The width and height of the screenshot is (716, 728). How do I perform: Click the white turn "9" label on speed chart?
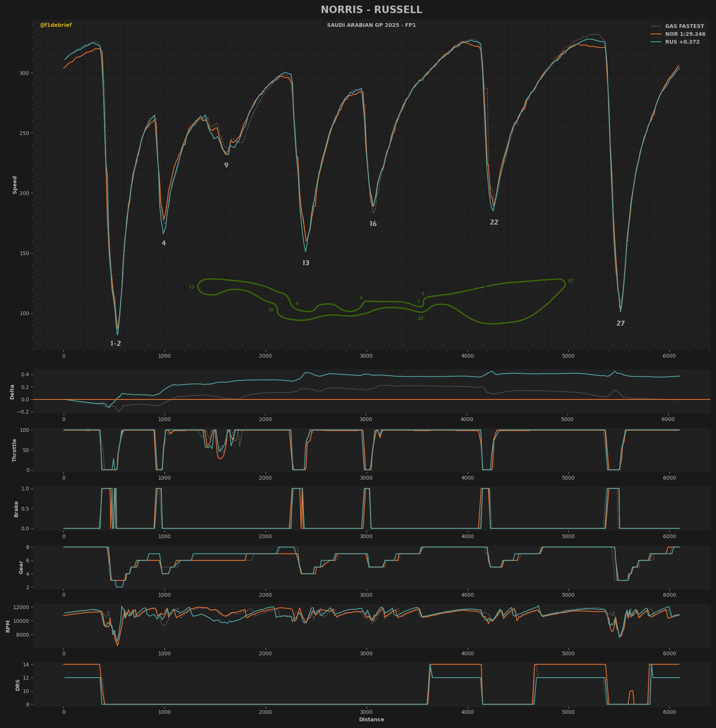tap(226, 166)
